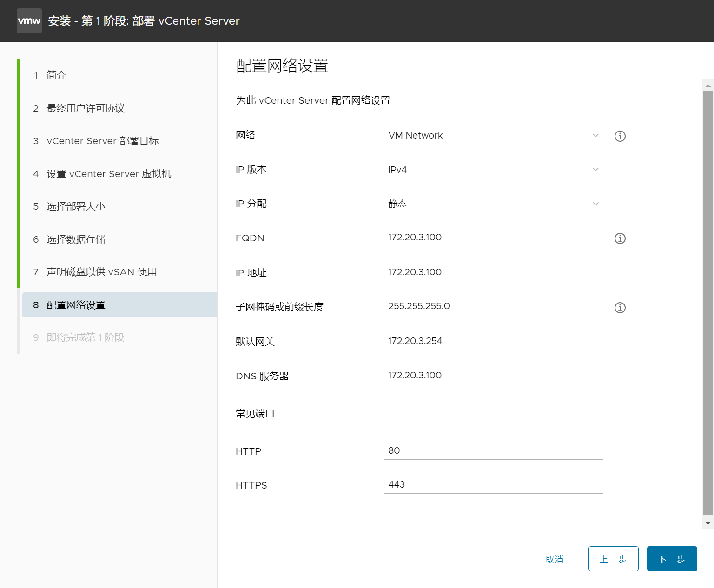Click the 常见端口 section label
The height and width of the screenshot is (588, 714).
tap(255, 414)
